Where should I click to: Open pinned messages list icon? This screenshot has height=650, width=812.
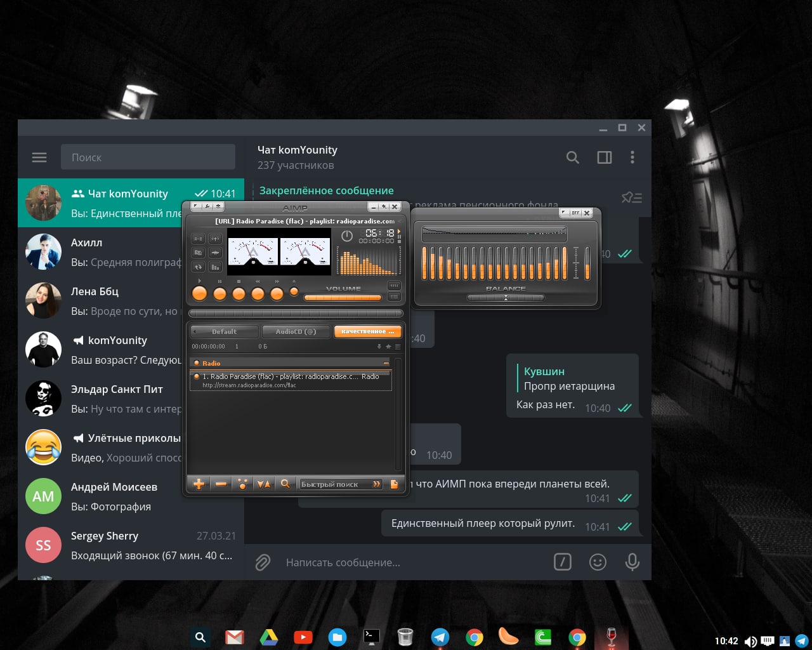(x=632, y=197)
